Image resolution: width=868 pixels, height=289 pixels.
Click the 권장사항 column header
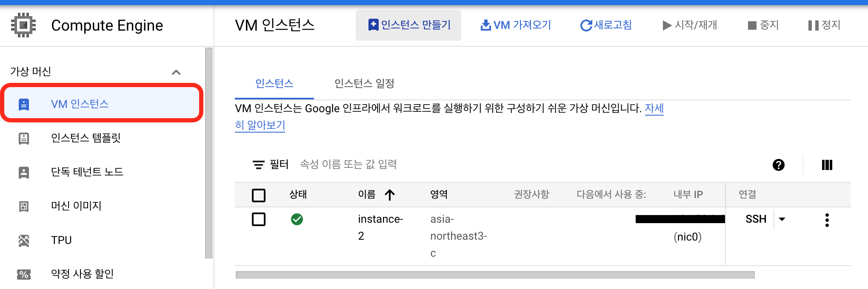point(531,195)
